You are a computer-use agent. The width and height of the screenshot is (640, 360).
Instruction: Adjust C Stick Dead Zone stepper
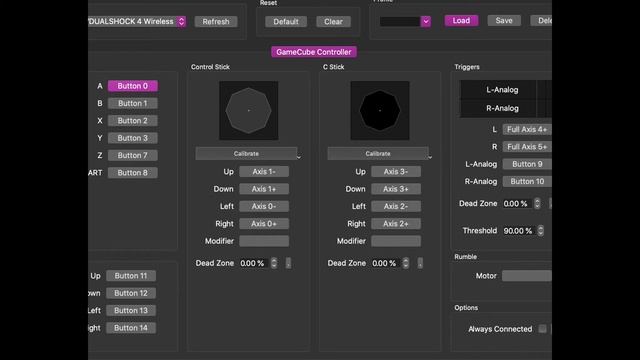[x=406, y=263]
